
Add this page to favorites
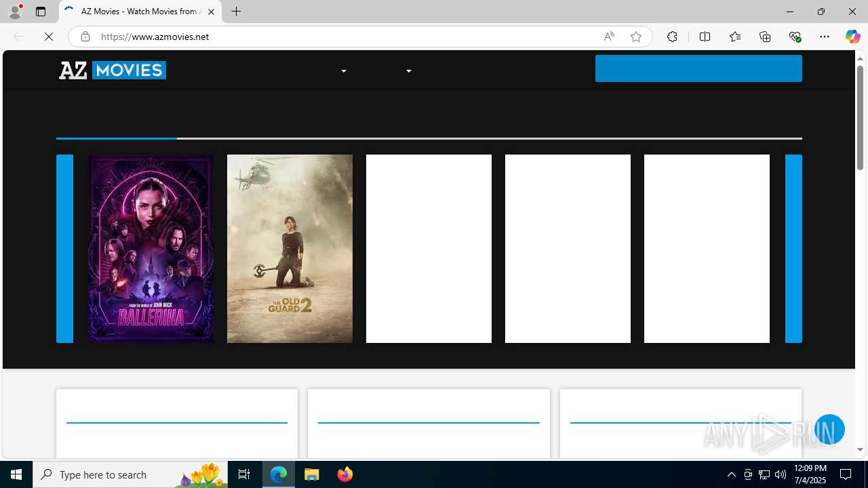coord(636,37)
